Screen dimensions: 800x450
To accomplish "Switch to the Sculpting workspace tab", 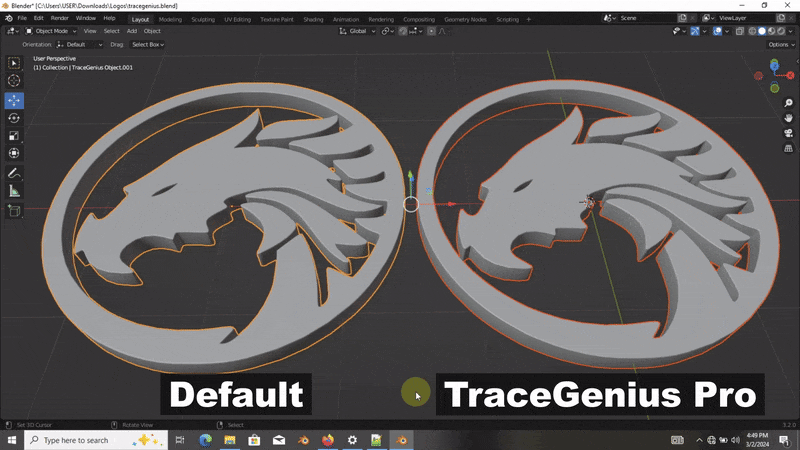I will pyautogui.click(x=203, y=19).
